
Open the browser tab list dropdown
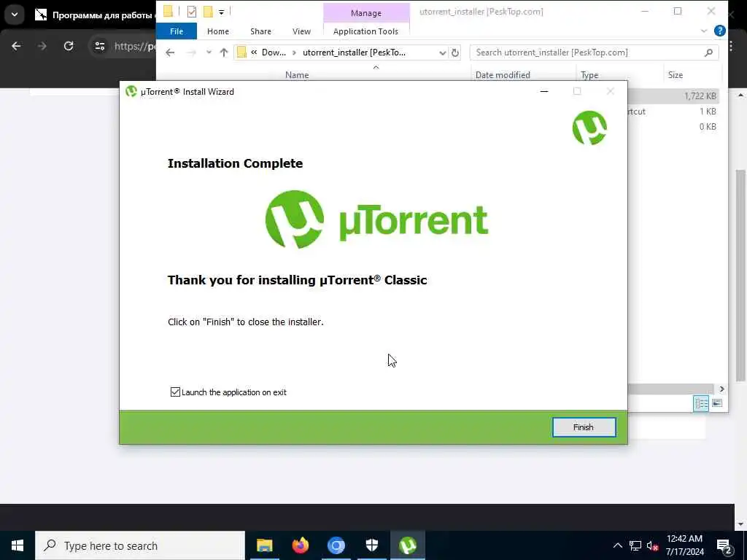pos(15,15)
